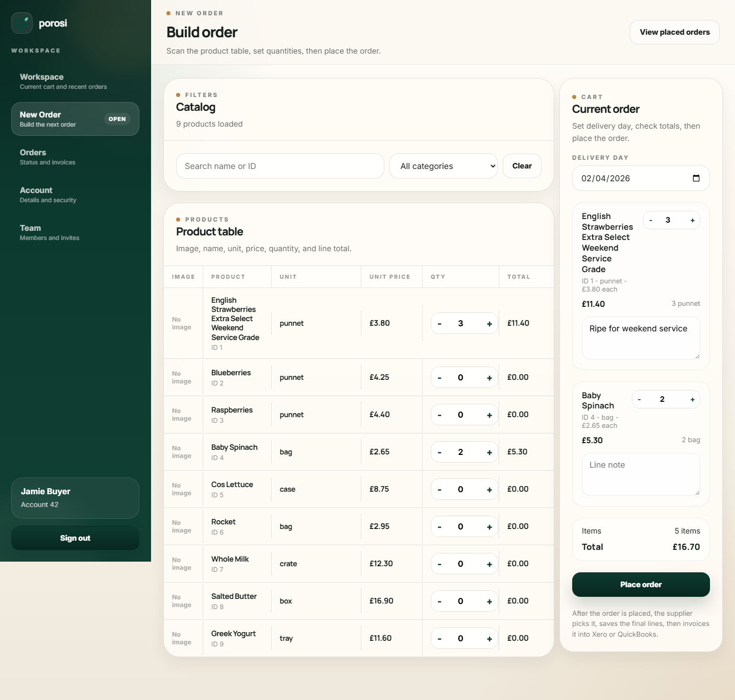The height and width of the screenshot is (700, 735).
Task: Add one more Baby Spinach in table
Action: (x=489, y=452)
